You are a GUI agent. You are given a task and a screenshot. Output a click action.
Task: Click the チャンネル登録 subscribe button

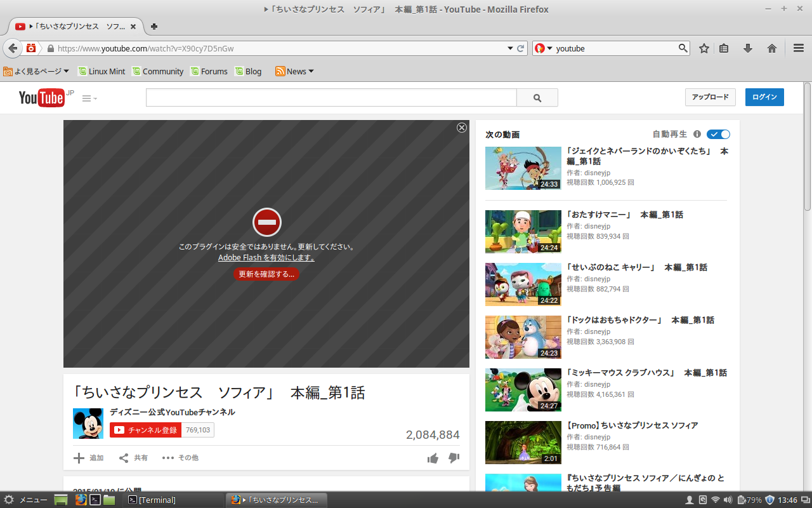[146, 430]
